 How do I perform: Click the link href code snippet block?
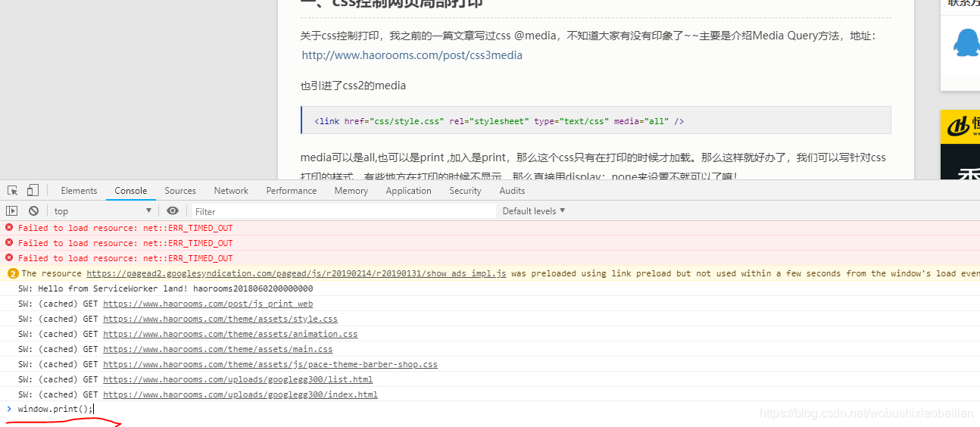pos(595,120)
